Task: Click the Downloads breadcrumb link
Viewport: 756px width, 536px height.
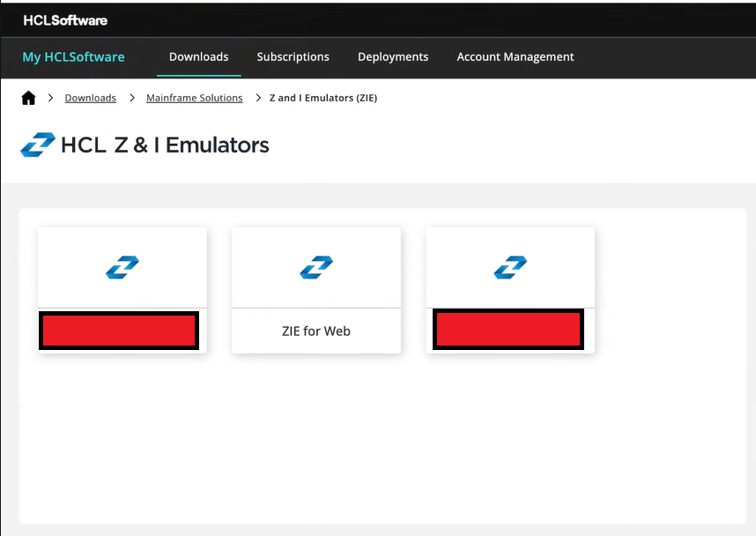Action: [90, 98]
